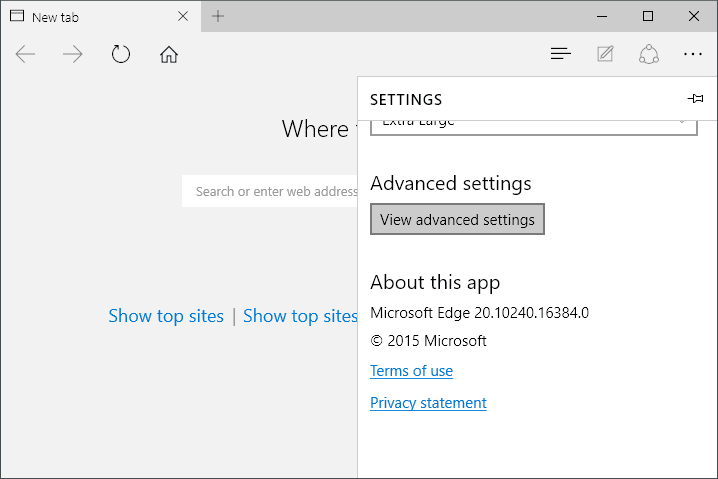Viewport: 718px width, 479px height.
Task: Click the © 2015 Microsoft text
Action: (428, 341)
